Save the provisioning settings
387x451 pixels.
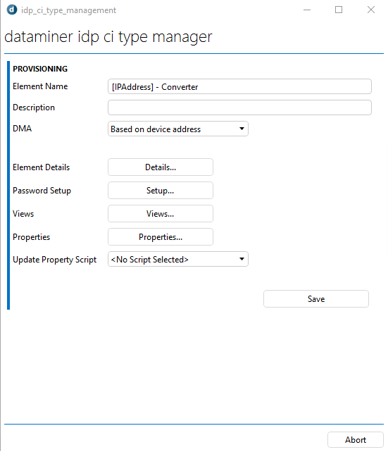click(x=316, y=299)
